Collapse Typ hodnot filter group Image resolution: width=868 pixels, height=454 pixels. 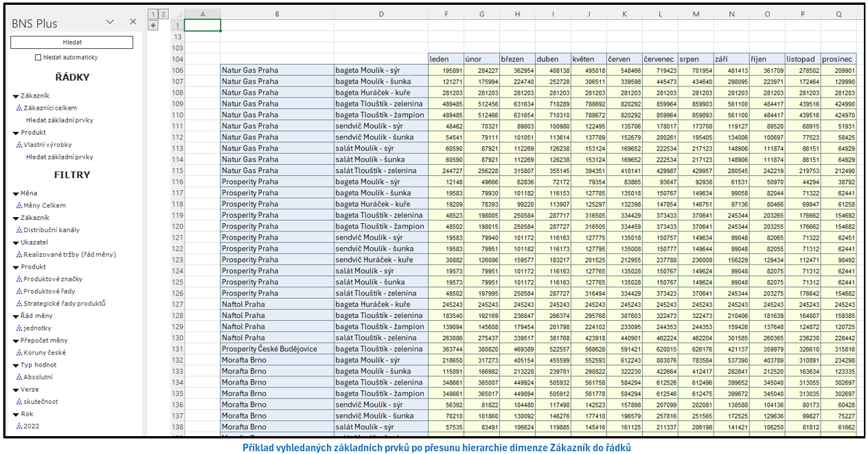15,365
